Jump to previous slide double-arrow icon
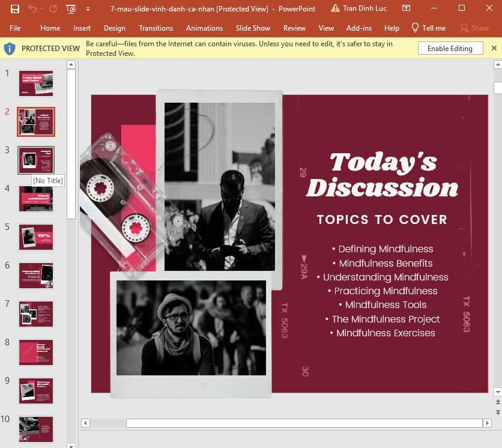The height and width of the screenshot is (448, 502). click(x=497, y=403)
